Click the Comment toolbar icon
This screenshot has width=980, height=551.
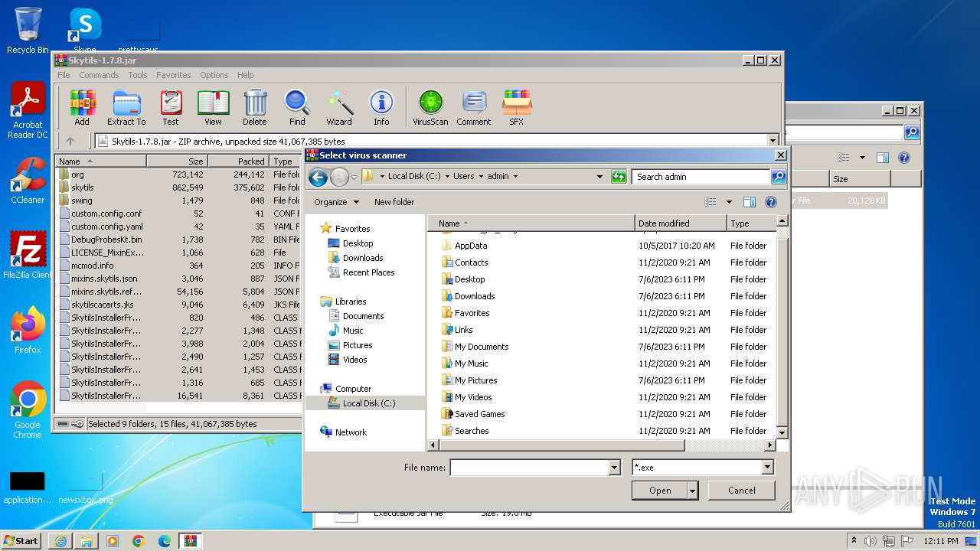[x=474, y=107]
